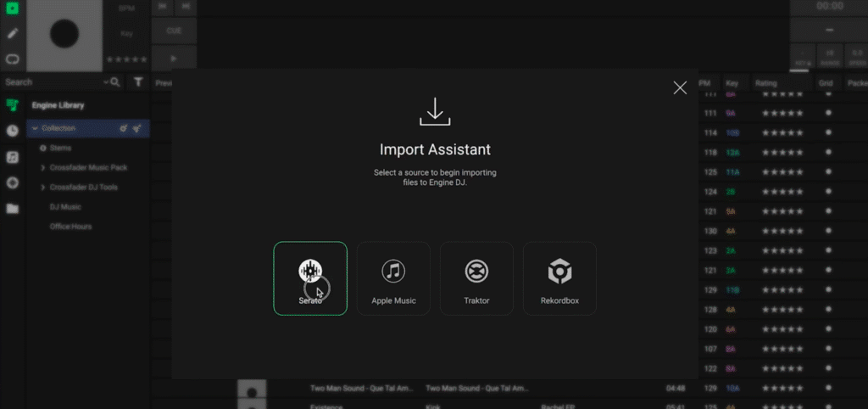This screenshot has height=409, width=868.
Task: Click the deck artwork vinyl thumbnail
Action: click(x=64, y=34)
